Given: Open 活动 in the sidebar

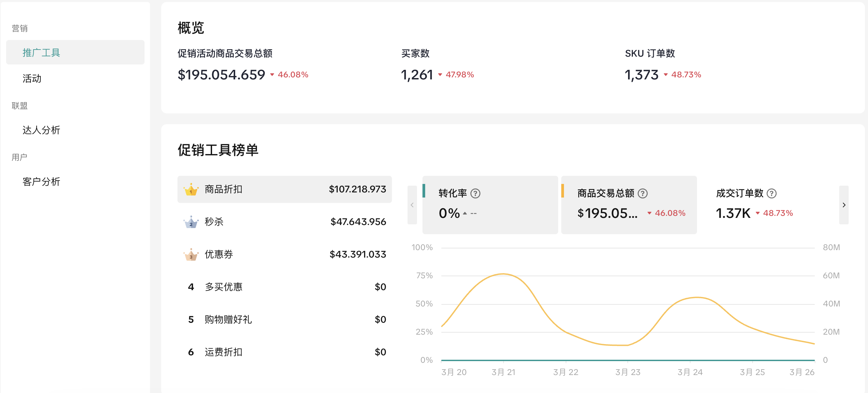Looking at the screenshot, I should 32,78.
